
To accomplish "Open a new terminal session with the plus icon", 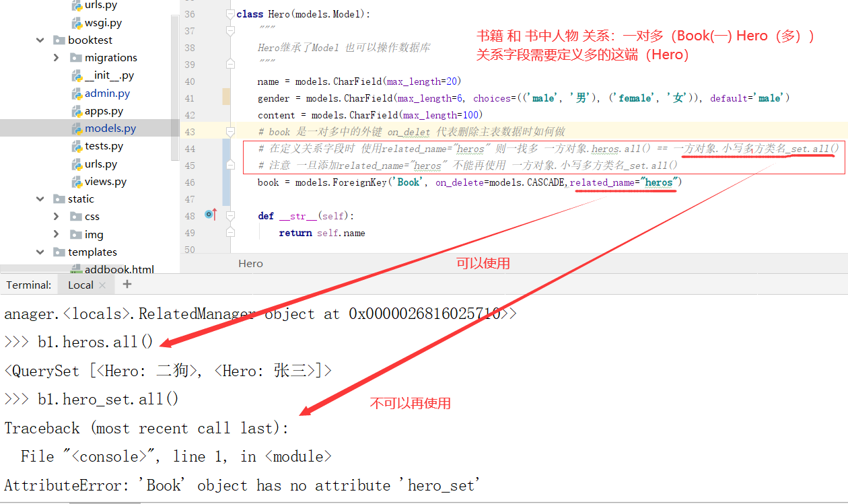I will (127, 284).
